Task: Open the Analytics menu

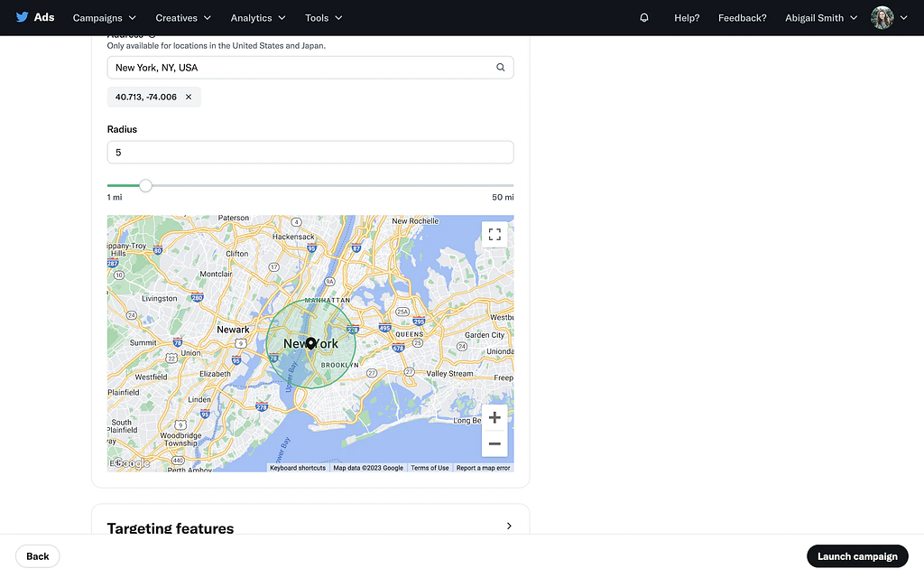Action: click(x=258, y=18)
